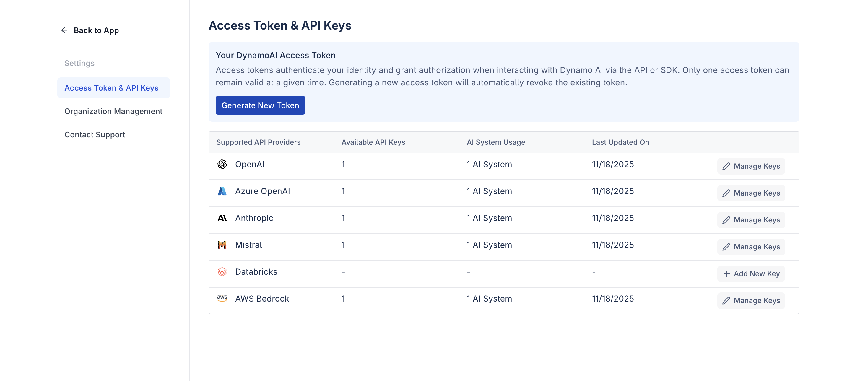Go Back to App
The height and width of the screenshot is (381, 868).
tap(96, 30)
